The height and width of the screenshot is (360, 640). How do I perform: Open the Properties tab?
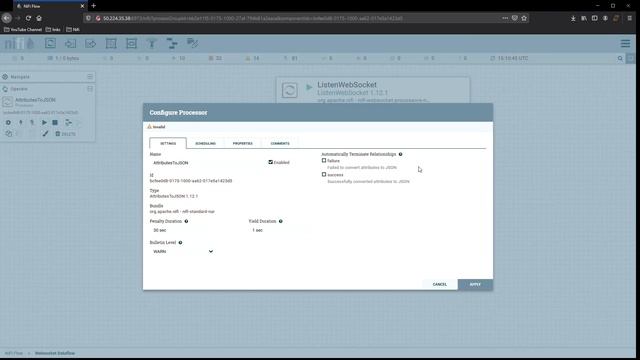click(x=242, y=143)
